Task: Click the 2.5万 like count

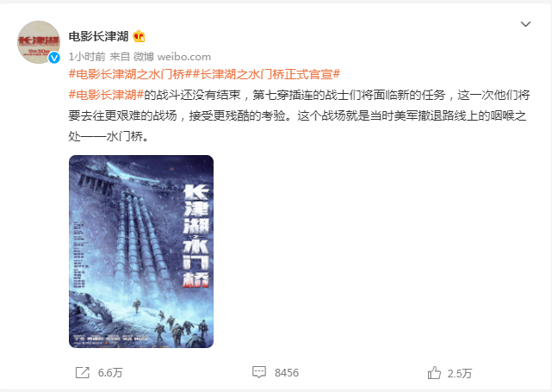Action: tap(459, 373)
